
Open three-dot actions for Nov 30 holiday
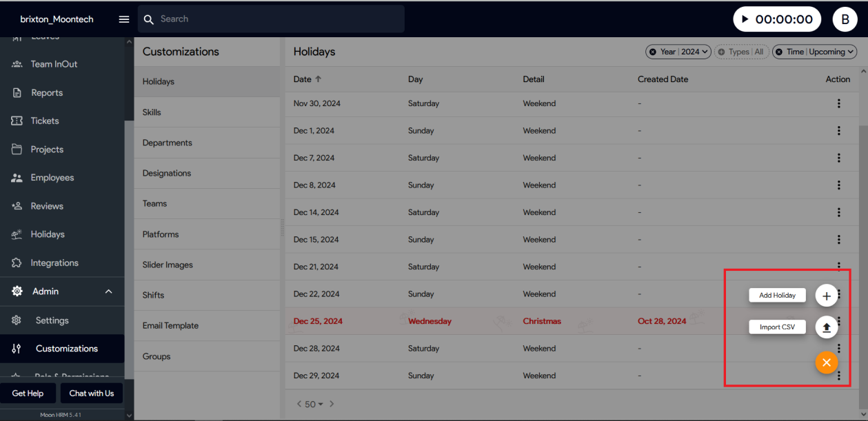click(838, 103)
